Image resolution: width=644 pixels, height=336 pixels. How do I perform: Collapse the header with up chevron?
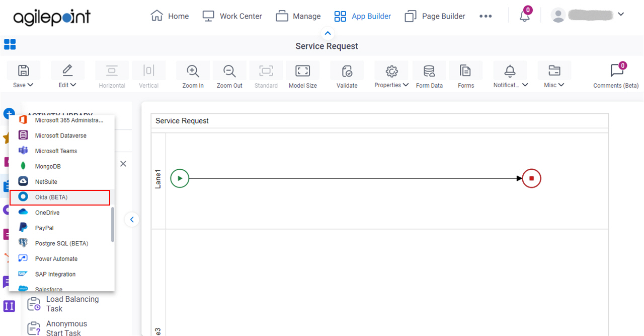(x=328, y=33)
